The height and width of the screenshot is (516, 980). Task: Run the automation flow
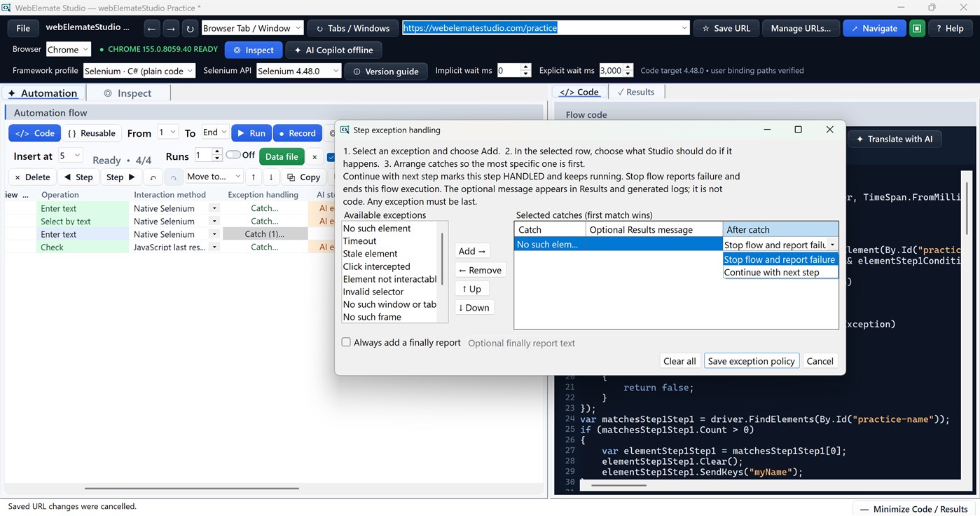[x=250, y=133]
